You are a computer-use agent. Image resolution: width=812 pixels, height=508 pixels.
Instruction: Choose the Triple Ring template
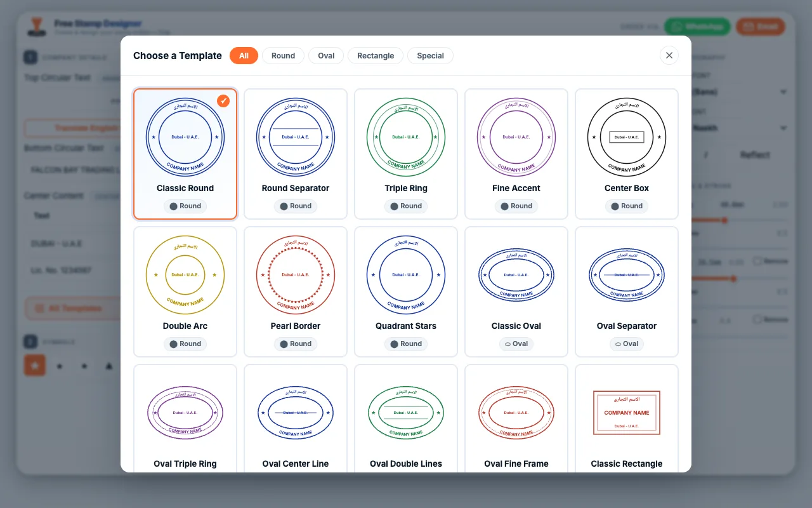(406, 154)
